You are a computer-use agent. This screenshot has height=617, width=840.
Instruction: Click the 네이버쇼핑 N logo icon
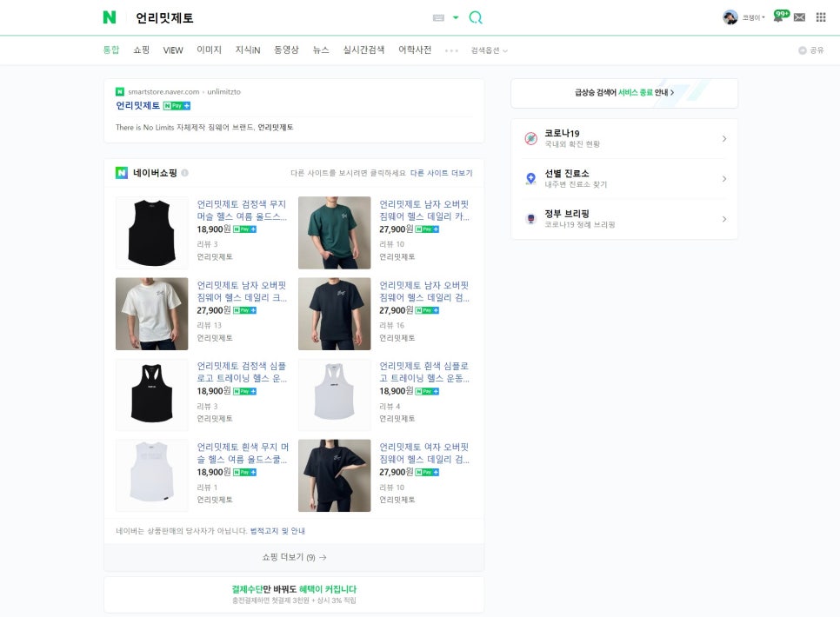point(122,172)
